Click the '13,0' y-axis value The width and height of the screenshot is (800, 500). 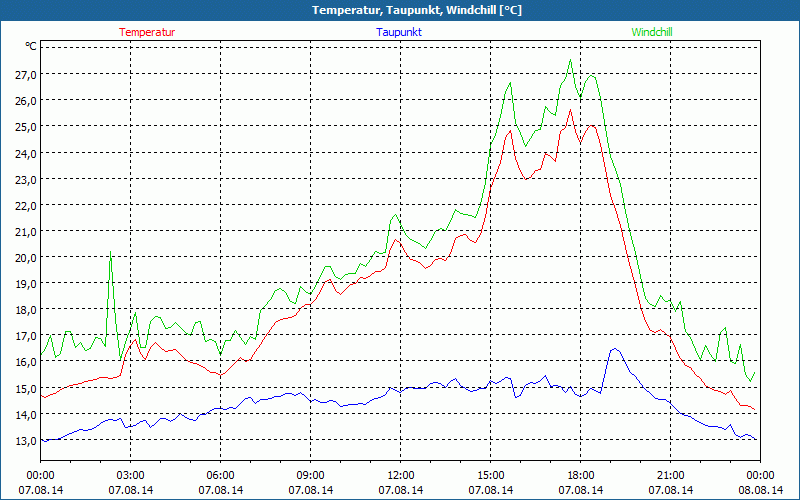(x=26, y=441)
